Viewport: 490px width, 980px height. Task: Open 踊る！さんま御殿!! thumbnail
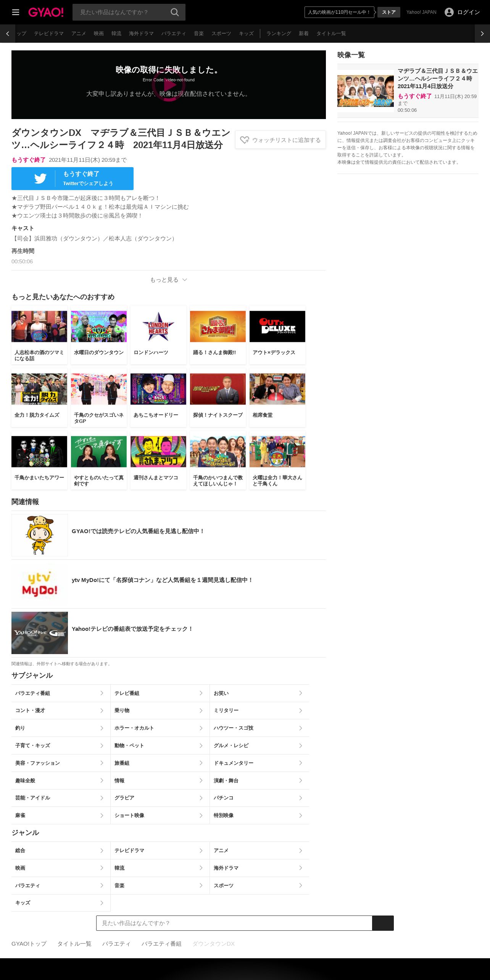pos(218,326)
